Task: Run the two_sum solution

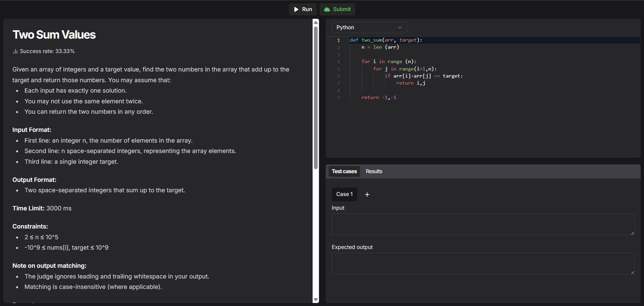Action: 303,9
